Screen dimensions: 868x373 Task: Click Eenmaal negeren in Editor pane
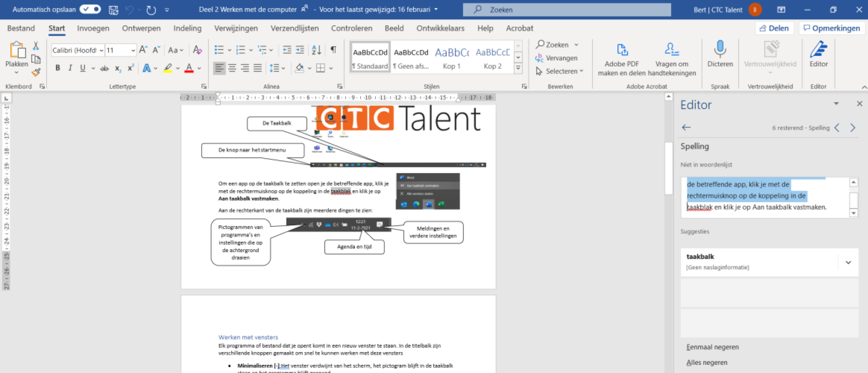(712, 347)
